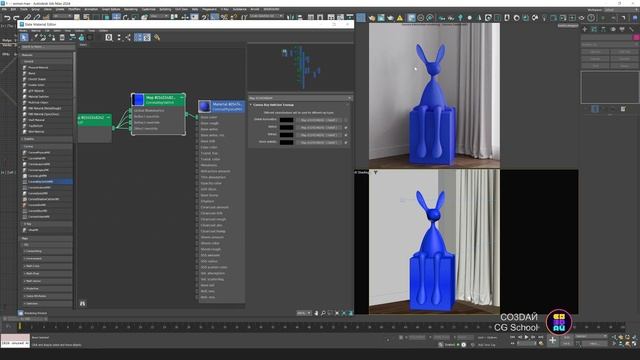Click Select by Material icon in Slate toolbar
The image size is (640, 360).
pos(157,38)
